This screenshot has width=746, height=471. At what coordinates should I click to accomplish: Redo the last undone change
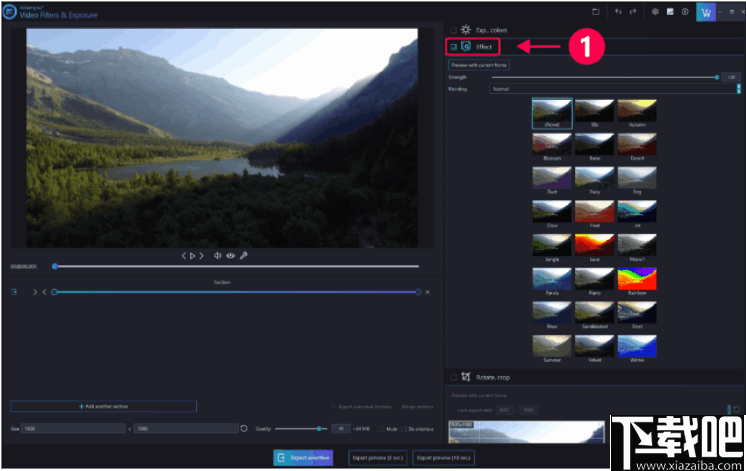(x=633, y=12)
